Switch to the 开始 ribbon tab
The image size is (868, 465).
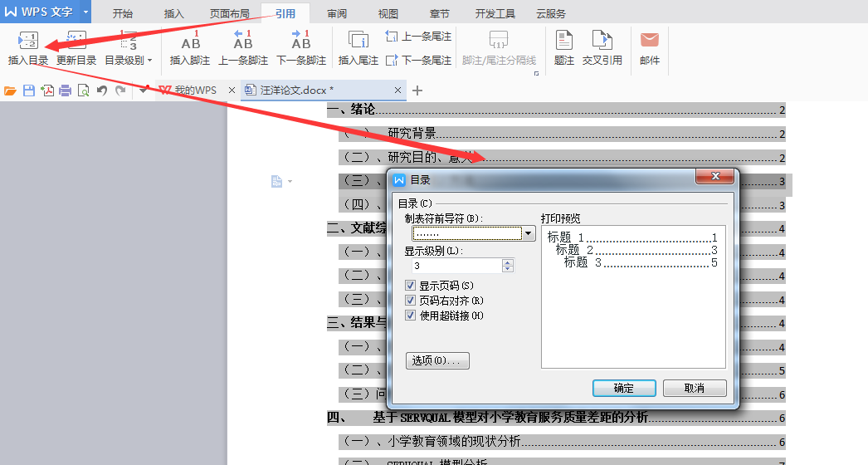click(x=122, y=13)
